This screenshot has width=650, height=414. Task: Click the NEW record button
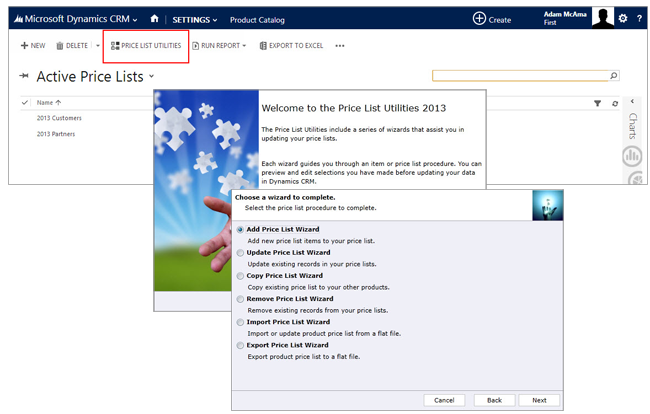[33, 46]
